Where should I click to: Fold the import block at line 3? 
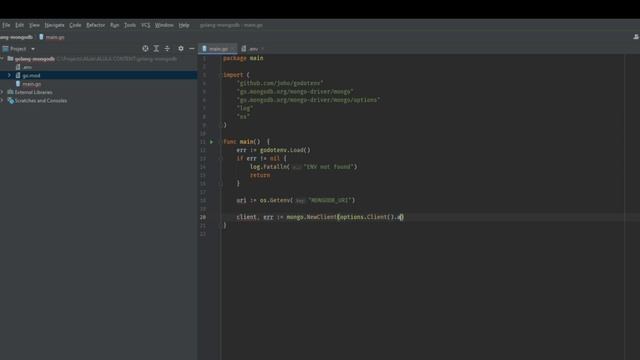[x=220, y=75]
